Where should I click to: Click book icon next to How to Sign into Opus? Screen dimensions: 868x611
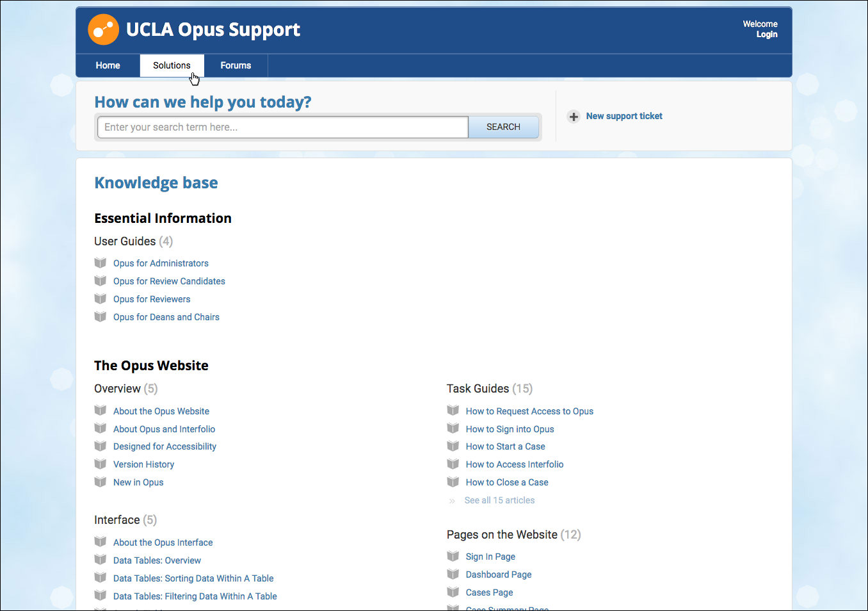click(x=453, y=428)
